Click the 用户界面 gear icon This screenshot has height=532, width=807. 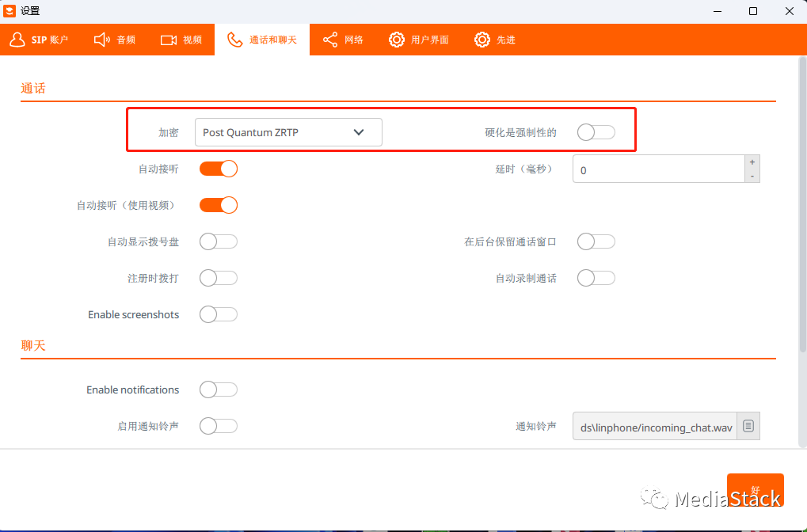pos(397,39)
